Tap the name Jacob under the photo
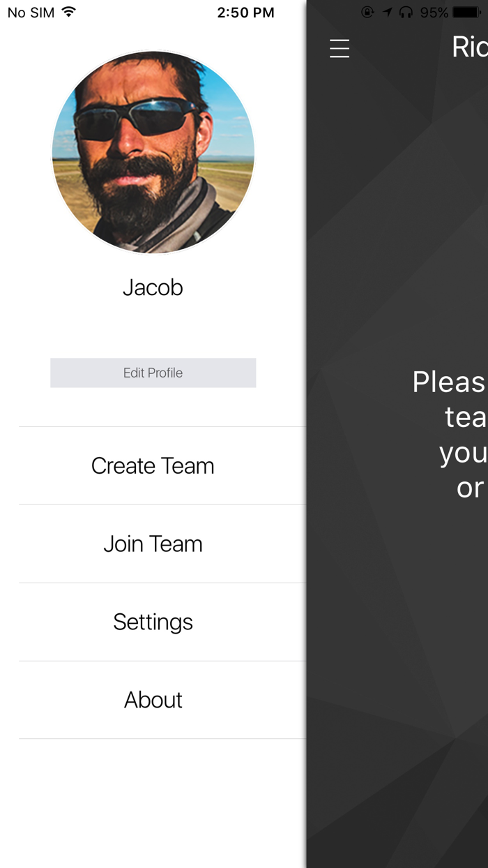This screenshot has height=868, width=488. coord(153,287)
